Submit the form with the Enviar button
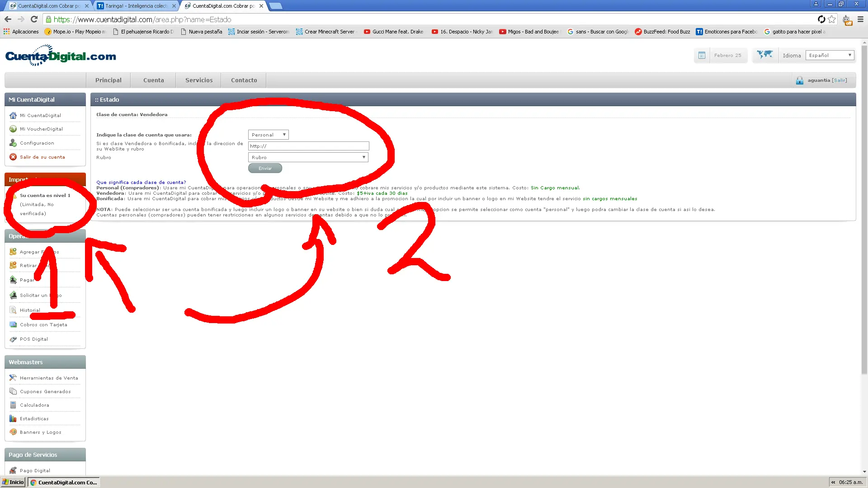868x488 pixels. [x=265, y=168]
